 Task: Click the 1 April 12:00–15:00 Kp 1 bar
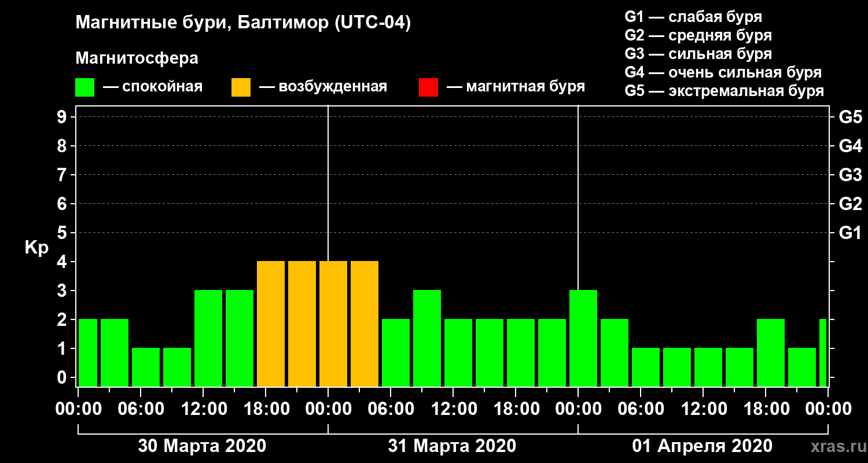[708, 367]
